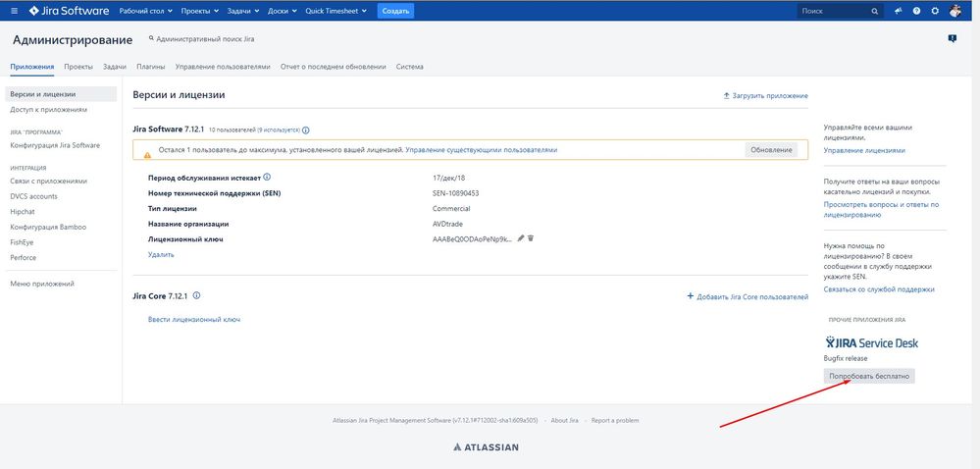Click Административный поиск Jira field

(x=201, y=39)
